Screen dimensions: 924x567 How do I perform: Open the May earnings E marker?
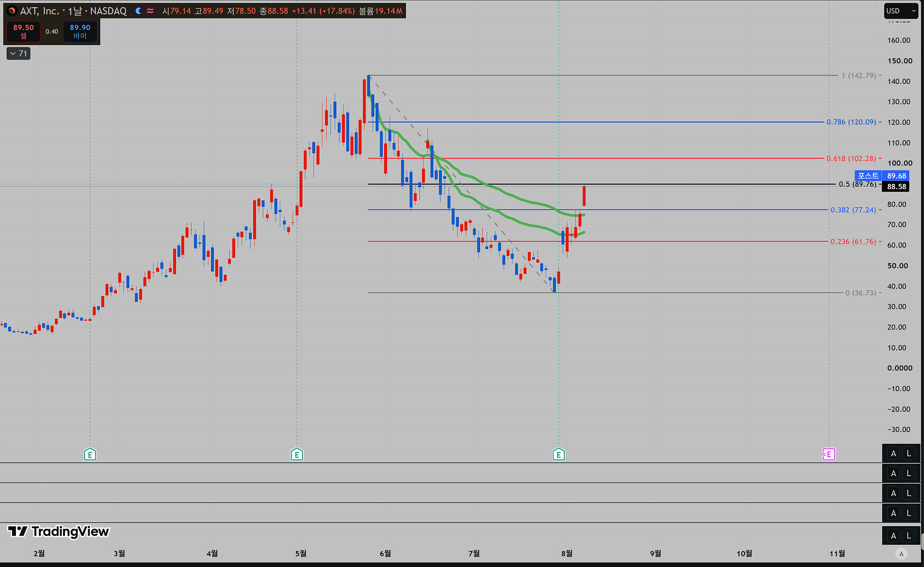(297, 454)
